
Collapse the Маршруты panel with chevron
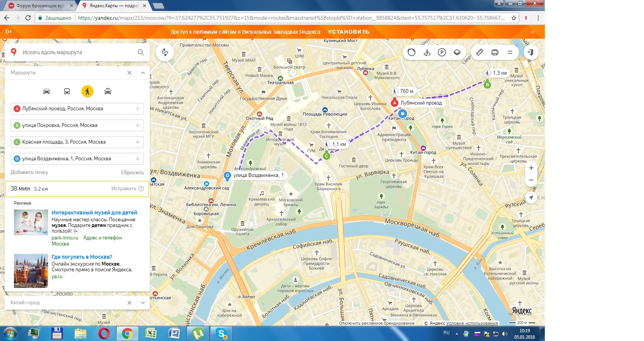143,73
